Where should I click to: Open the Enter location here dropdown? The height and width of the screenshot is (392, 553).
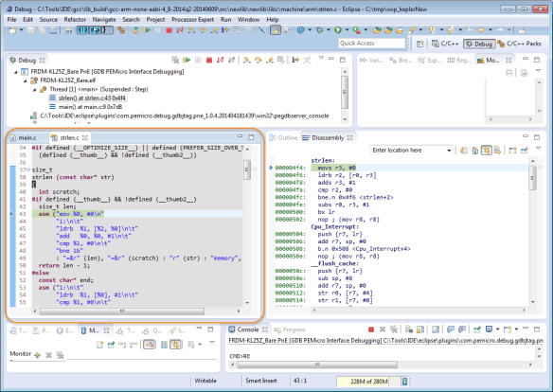(449, 151)
